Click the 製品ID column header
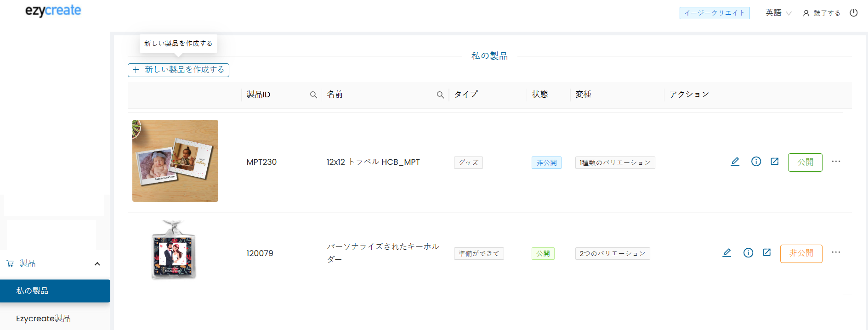The width and height of the screenshot is (868, 330). coord(258,95)
